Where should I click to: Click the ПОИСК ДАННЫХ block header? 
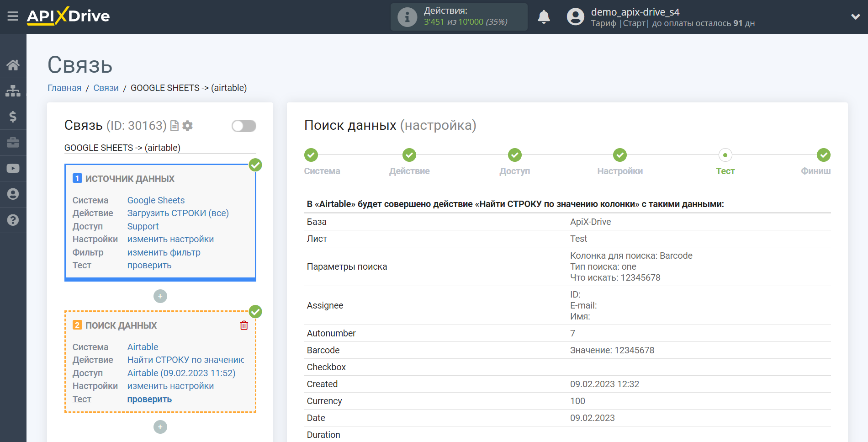(x=121, y=325)
